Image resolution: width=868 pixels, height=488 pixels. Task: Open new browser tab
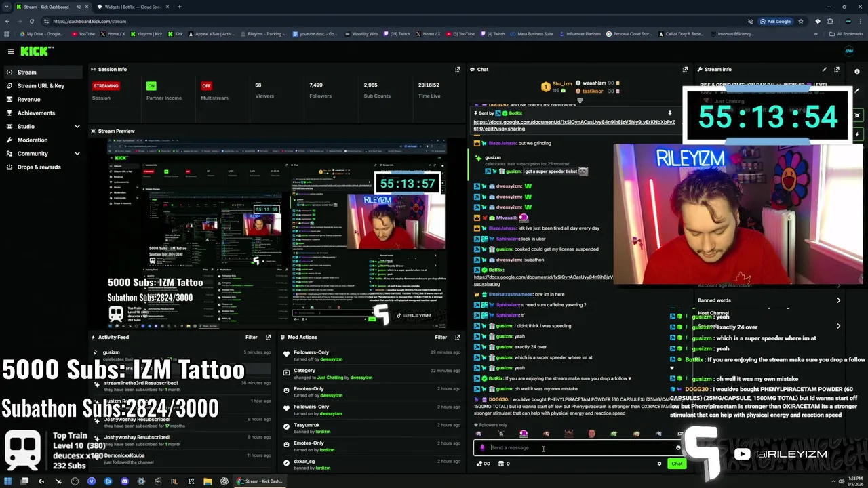tap(179, 7)
